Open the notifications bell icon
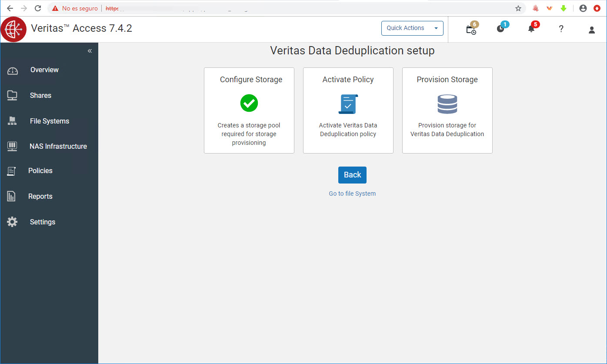 click(531, 29)
